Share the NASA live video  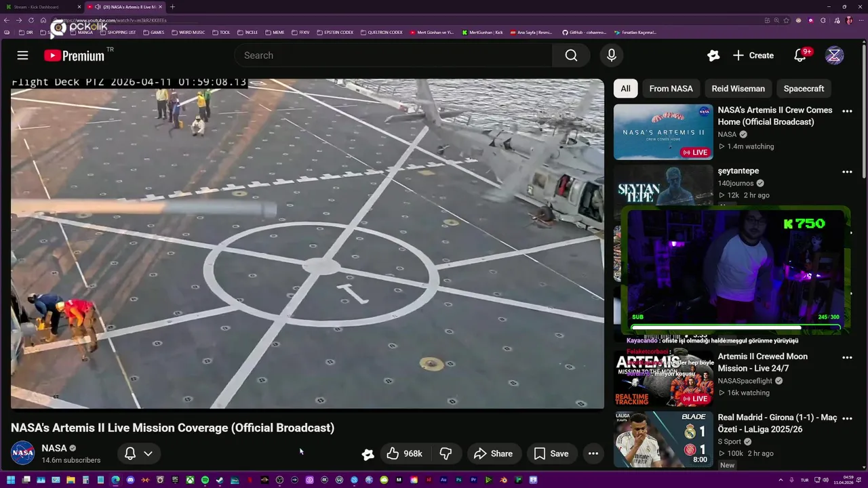pos(493,453)
